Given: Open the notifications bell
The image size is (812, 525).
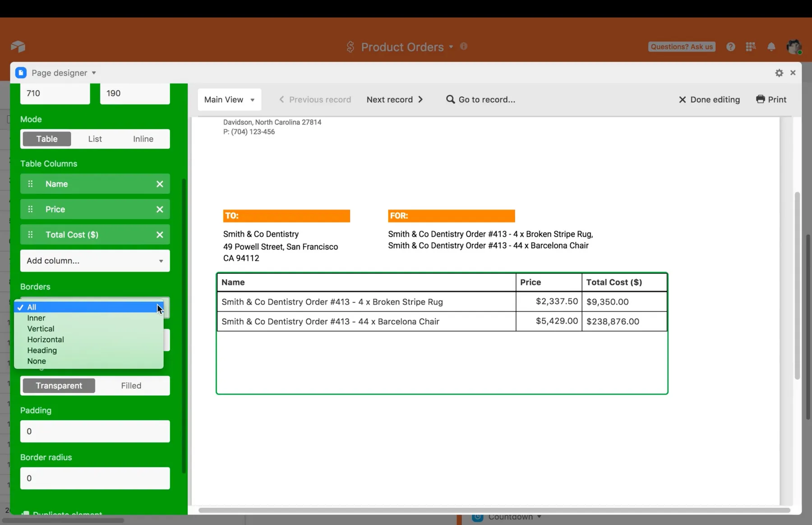Looking at the screenshot, I should click(x=771, y=47).
